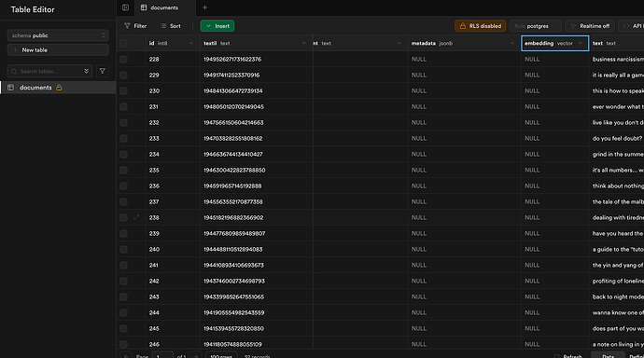Open id column header dropdown arrow

191,43
